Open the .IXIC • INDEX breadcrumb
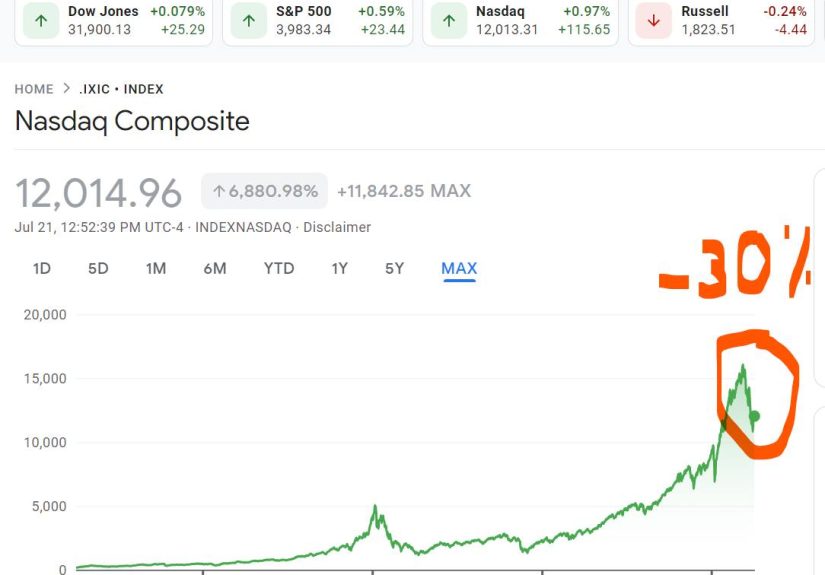Screen dimensions: 825x575 (x=122, y=89)
